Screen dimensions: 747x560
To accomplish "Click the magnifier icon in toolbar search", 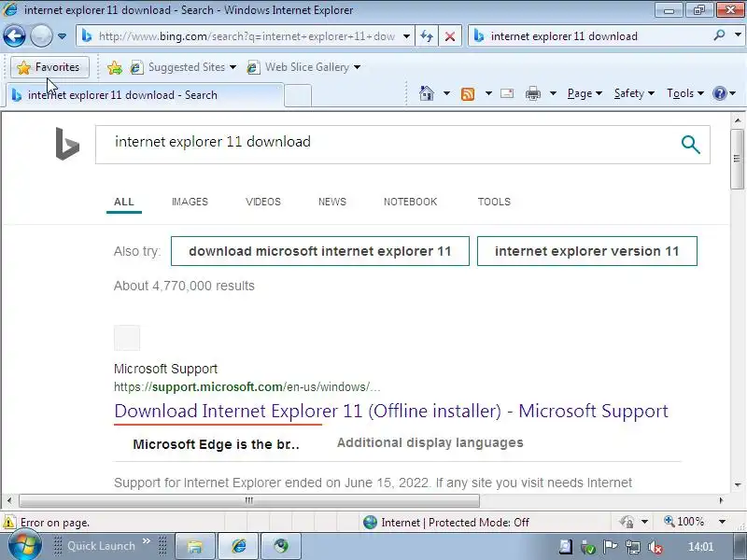I will click(719, 35).
